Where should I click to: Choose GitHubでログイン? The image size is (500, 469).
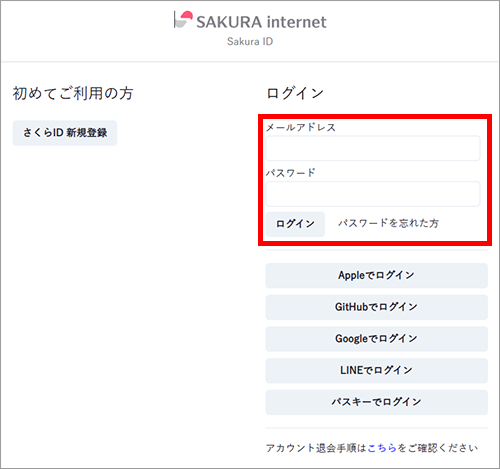(377, 307)
